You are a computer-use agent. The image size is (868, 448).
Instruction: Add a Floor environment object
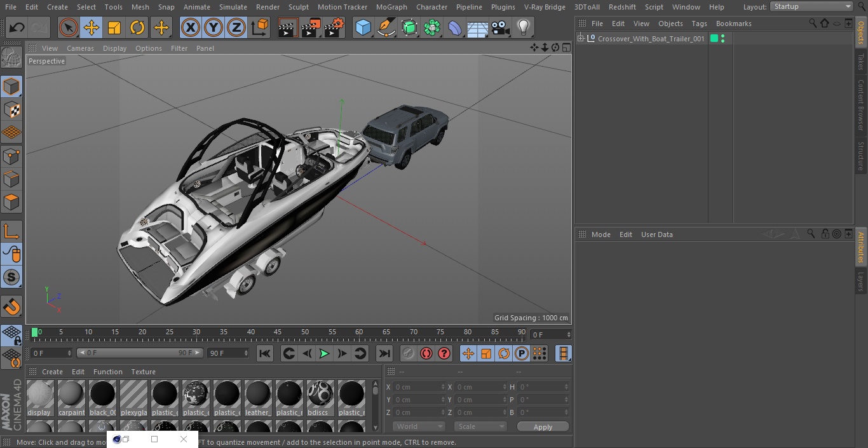coord(478,27)
